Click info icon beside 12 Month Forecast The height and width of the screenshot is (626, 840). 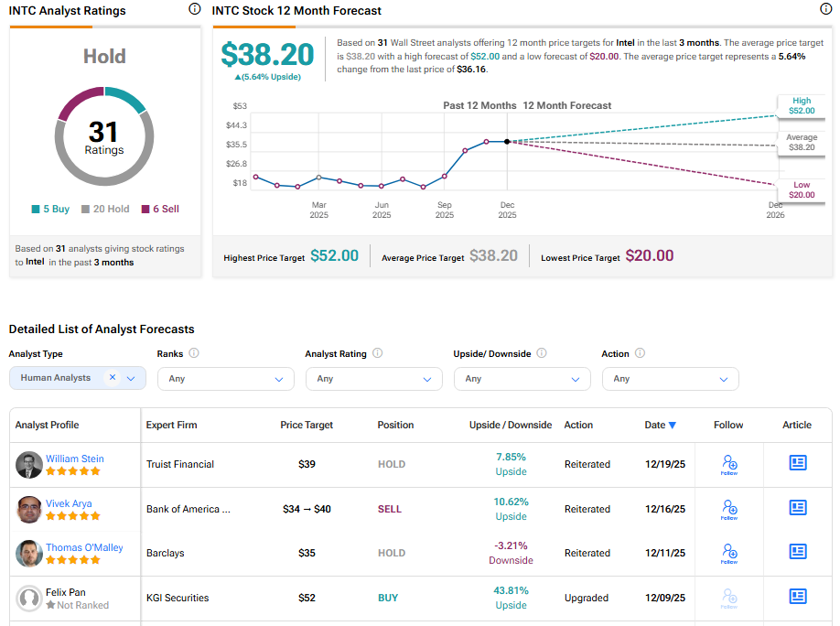[x=826, y=9]
